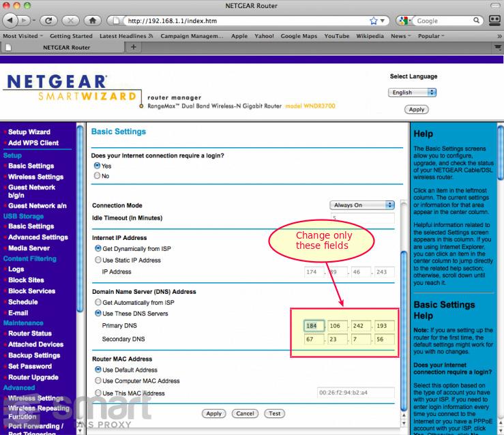Open Block Sites link
The image size is (504, 435).
(26, 280)
